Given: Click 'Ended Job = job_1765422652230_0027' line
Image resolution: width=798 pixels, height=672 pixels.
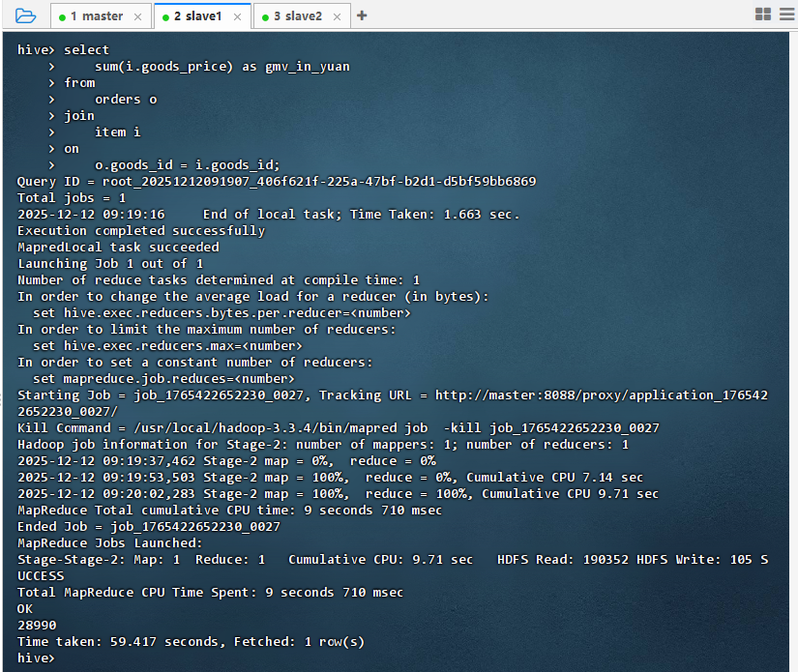Looking at the screenshot, I should (149, 527).
